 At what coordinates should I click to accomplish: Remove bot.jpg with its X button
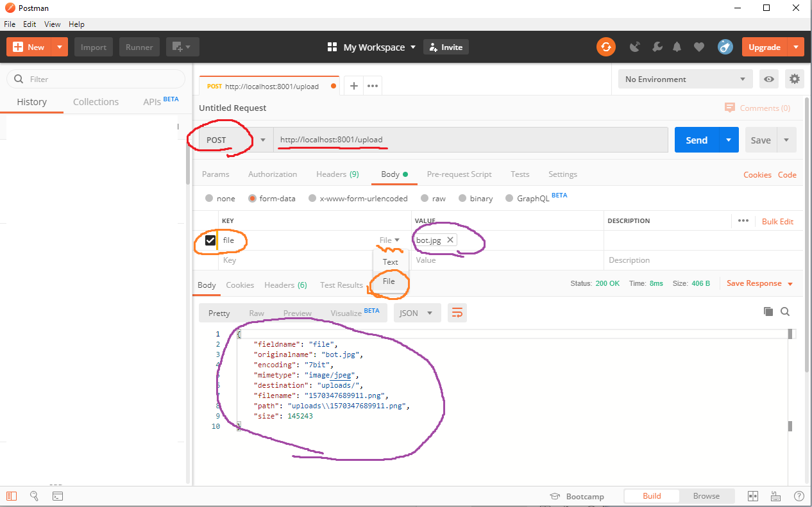(451, 239)
